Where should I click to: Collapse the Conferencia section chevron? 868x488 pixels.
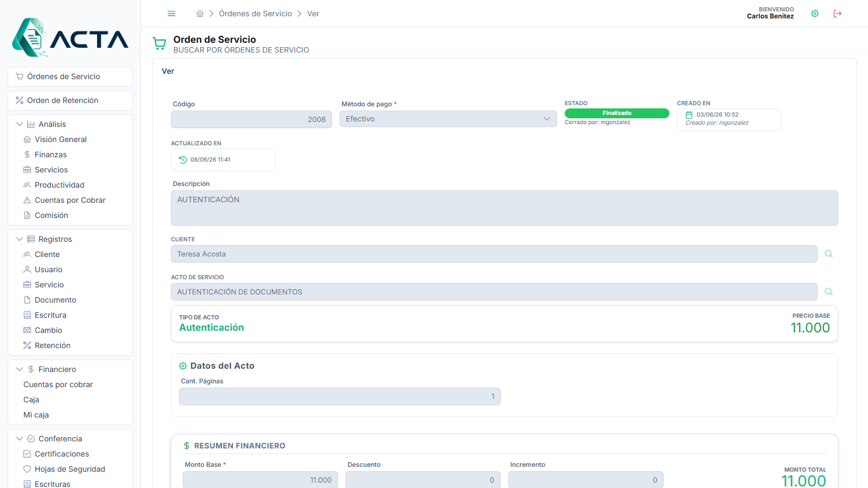click(20, 439)
